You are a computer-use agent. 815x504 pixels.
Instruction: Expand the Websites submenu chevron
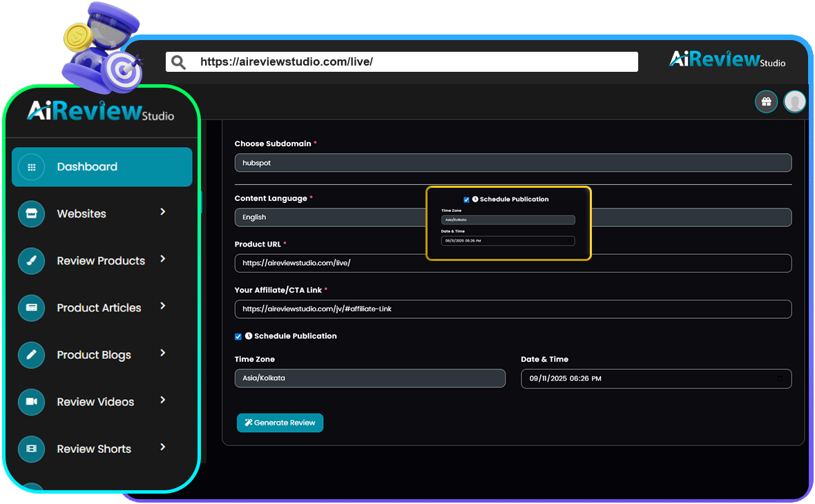163,212
